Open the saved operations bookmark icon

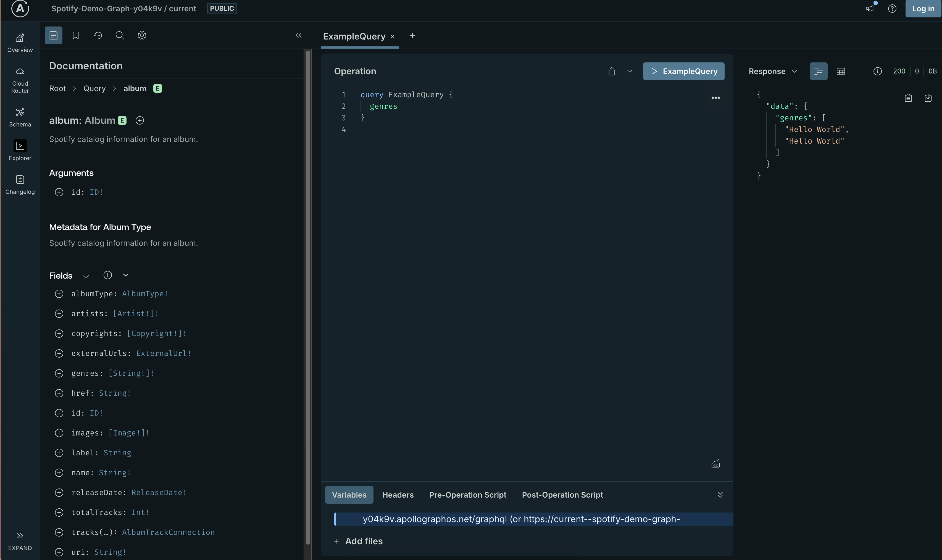click(75, 35)
